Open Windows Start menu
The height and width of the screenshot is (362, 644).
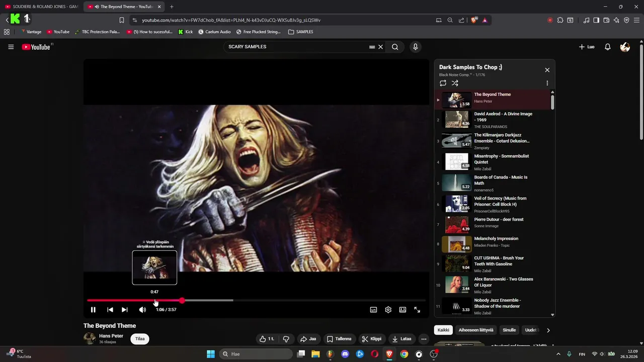(x=211, y=354)
